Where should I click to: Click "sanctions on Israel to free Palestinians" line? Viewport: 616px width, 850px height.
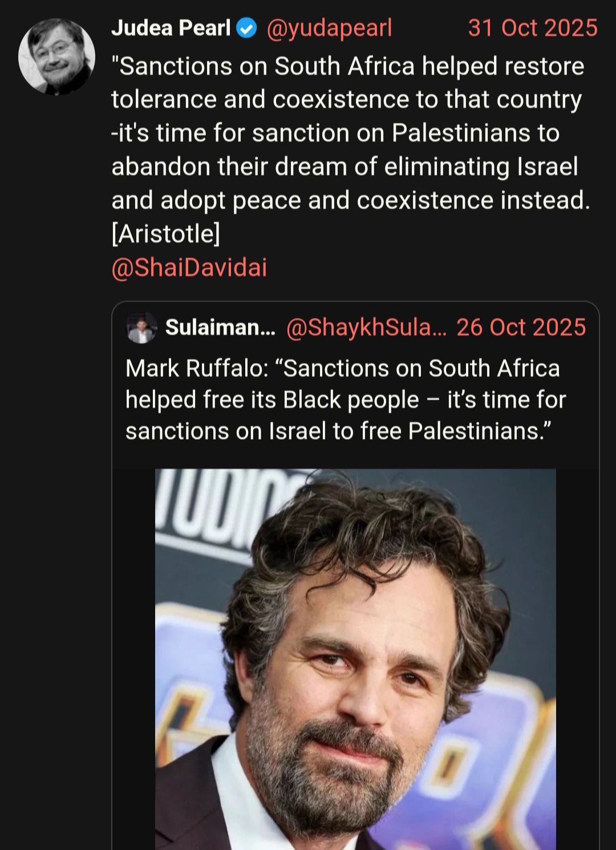(339, 431)
